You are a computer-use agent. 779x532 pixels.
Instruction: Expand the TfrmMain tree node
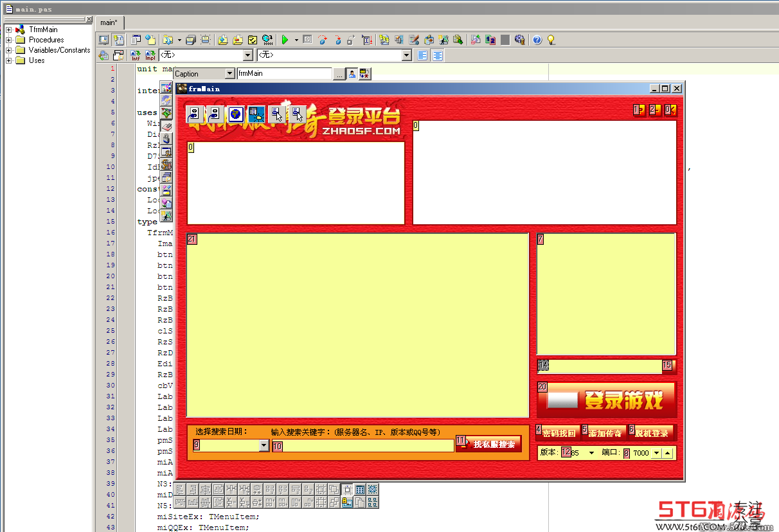pos(9,30)
